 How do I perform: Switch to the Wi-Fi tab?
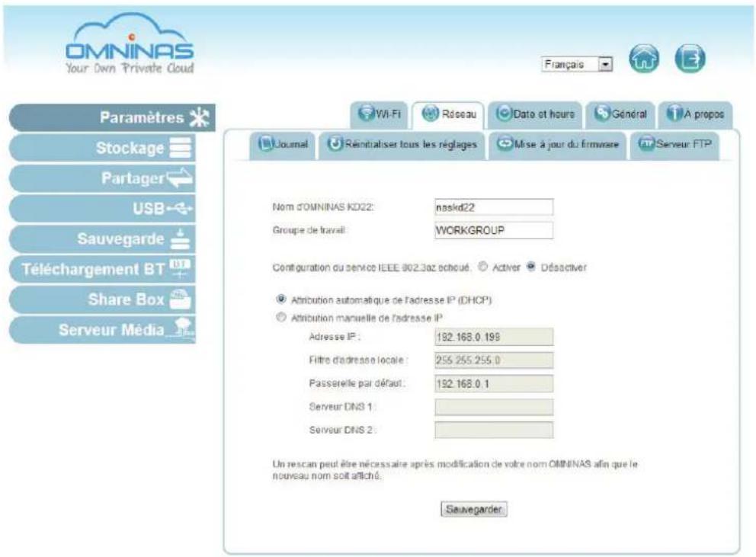[379, 114]
